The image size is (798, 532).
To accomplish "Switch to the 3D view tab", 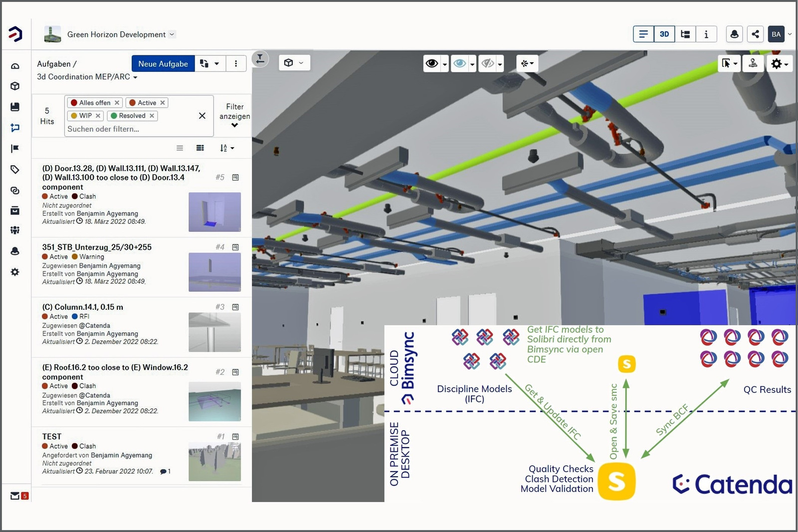I will tap(664, 34).
